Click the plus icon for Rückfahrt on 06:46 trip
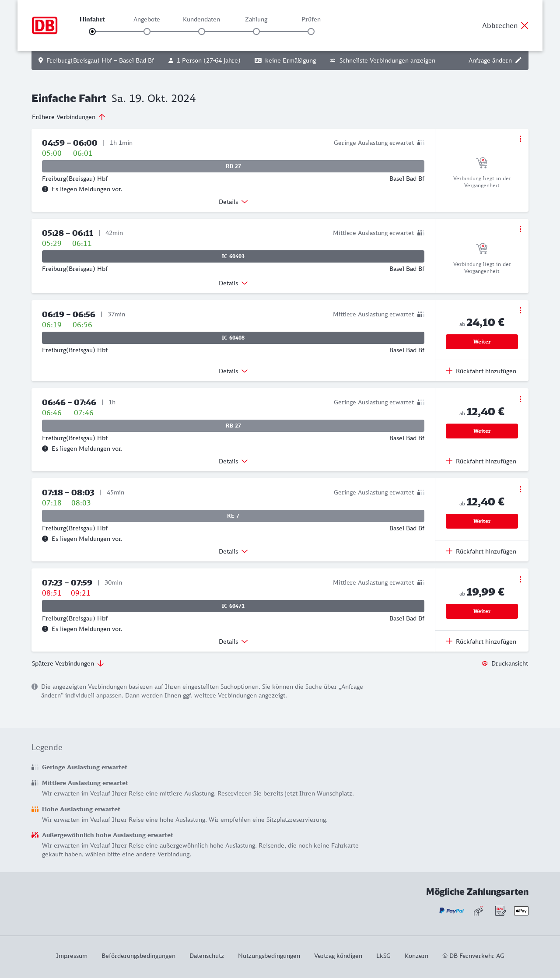Image resolution: width=560 pixels, height=978 pixels. point(449,461)
